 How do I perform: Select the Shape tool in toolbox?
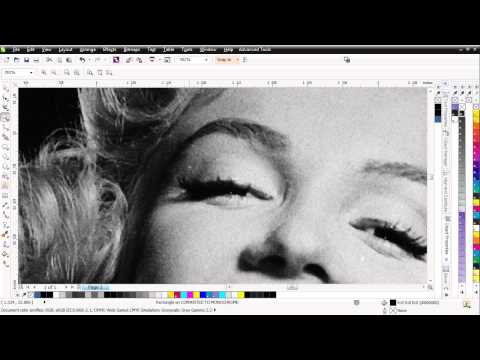point(6,99)
